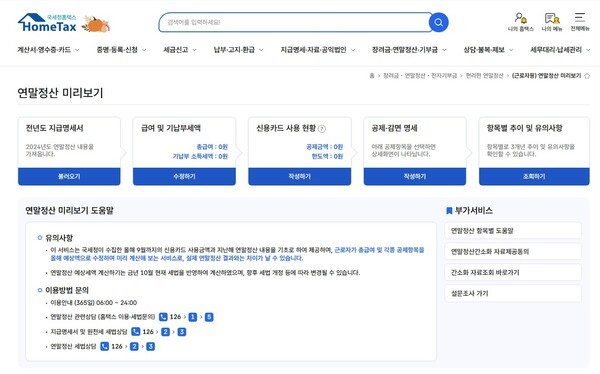The width and height of the screenshot is (600, 374).
Task: Open 계산서·영수증·카드 menu
Action: pos(44,50)
